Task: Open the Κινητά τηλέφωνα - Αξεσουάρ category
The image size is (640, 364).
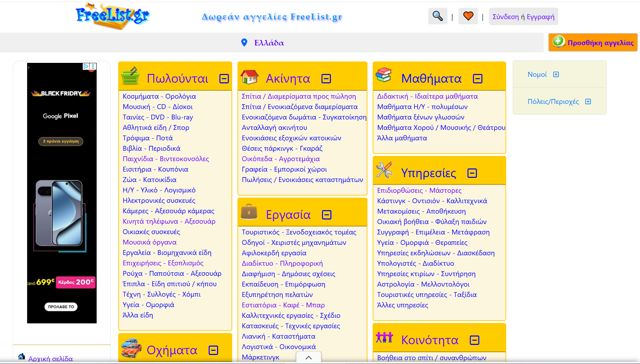Action: pyautogui.click(x=169, y=221)
